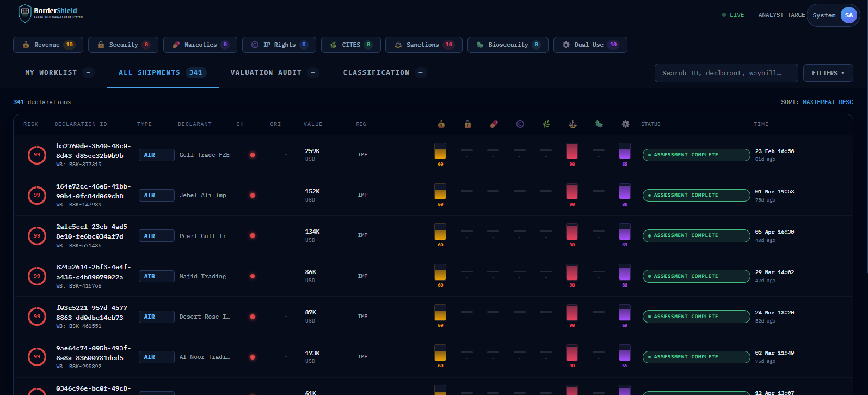Click the DECLARATION ID column header

point(81,124)
